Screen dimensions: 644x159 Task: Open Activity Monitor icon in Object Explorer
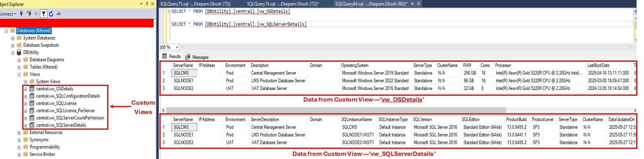58,14
